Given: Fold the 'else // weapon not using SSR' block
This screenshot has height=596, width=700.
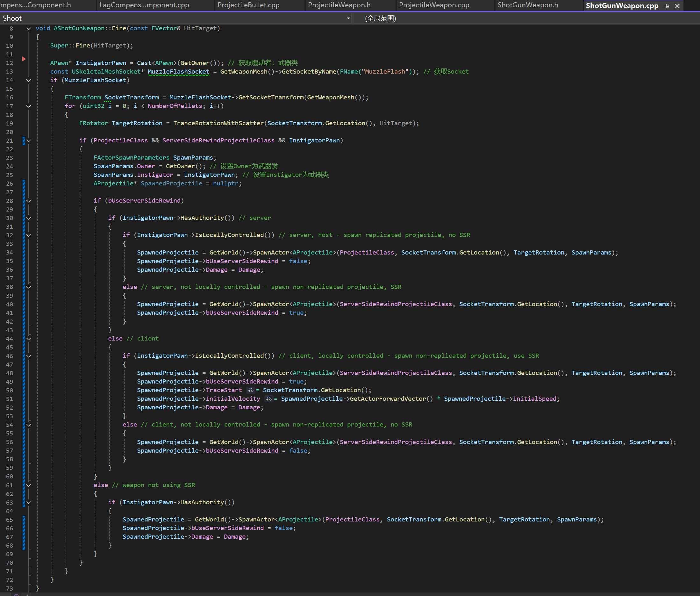Looking at the screenshot, I should tap(29, 485).
